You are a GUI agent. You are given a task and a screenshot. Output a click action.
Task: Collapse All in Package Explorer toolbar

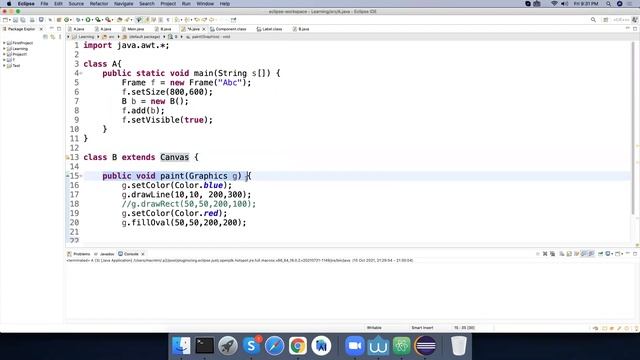(x=45, y=37)
